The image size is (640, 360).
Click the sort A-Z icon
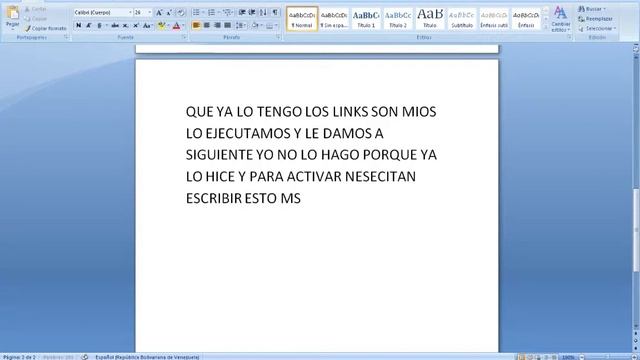tap(263, 13)
